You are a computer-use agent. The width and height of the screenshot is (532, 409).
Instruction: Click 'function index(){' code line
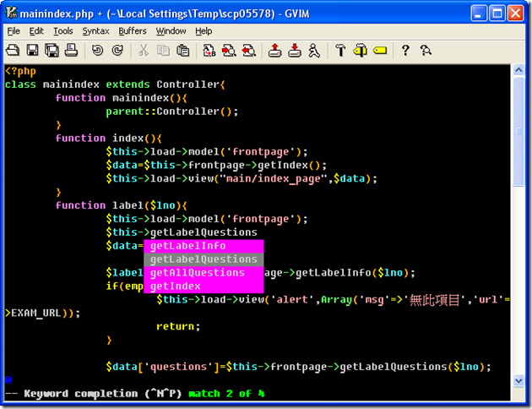coord(109,139)
